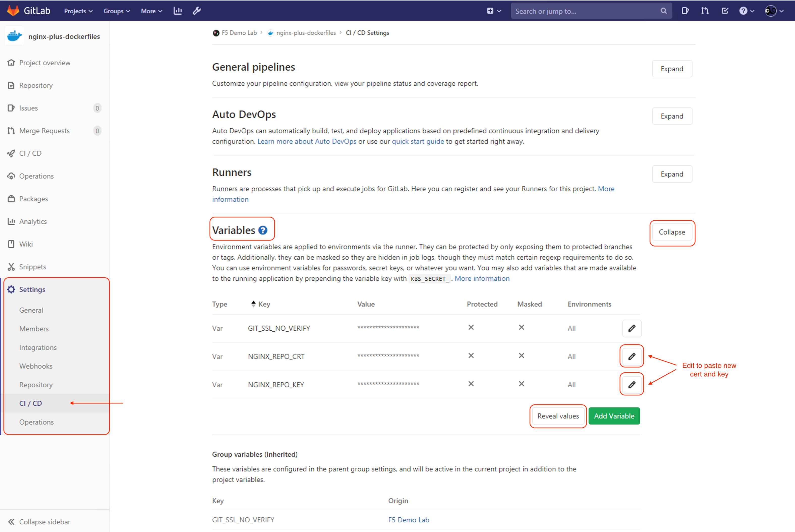Click the GitLab fox logo
Image resolution: width=795 pixels, height=532 pixels.
(13, 11)
